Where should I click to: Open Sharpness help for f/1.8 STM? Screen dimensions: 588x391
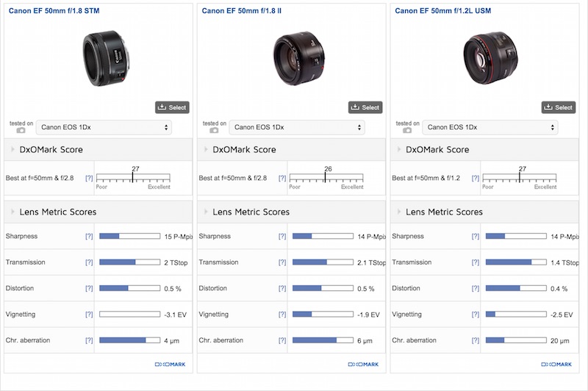(89, 236)
